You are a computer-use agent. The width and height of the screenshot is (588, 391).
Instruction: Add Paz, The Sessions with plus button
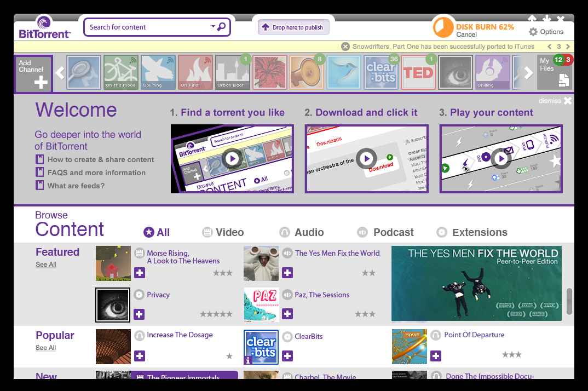click(287, 314)
